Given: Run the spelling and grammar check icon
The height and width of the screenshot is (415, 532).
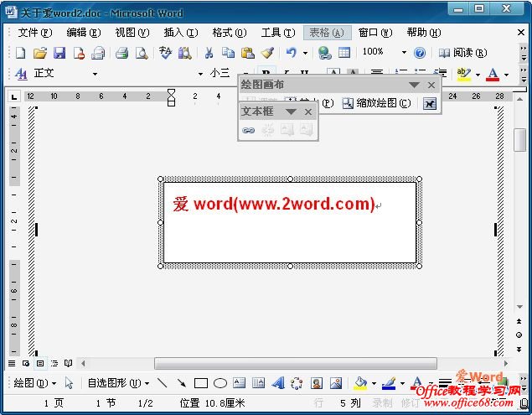Looking at the screenshot, I should click(165, 53).
